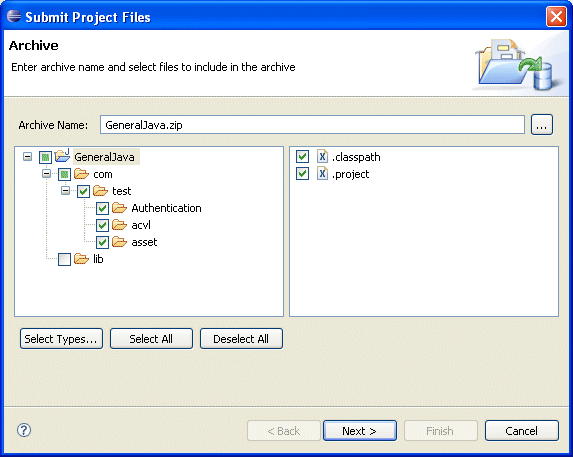This screenshot has height=457, width=573.
Task: Click the GeneralJava project folder icon
Action: tap(62, 156)
